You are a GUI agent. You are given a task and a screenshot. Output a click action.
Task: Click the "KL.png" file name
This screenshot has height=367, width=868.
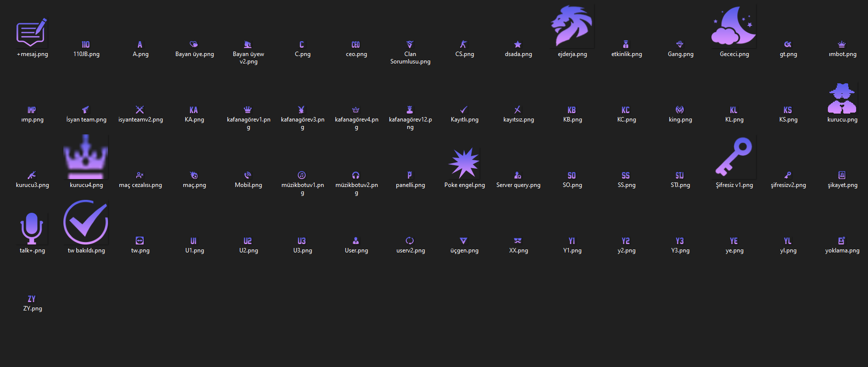coord(734,120)
